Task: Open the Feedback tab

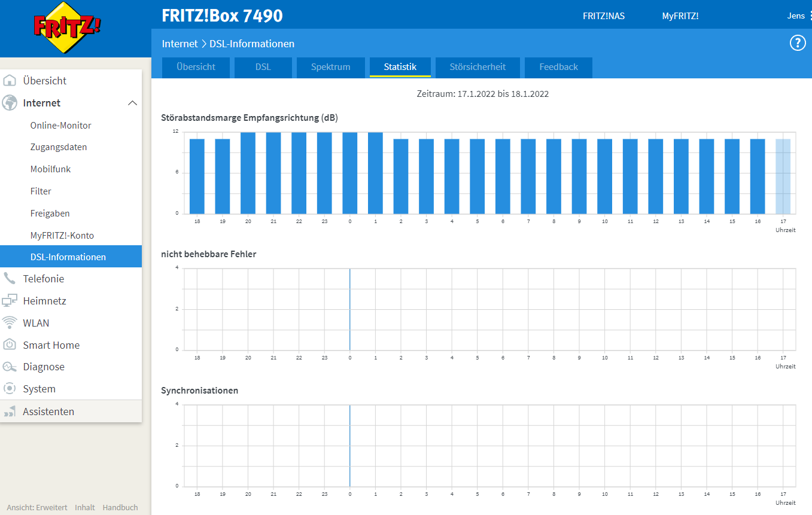Action: (559, 67)
